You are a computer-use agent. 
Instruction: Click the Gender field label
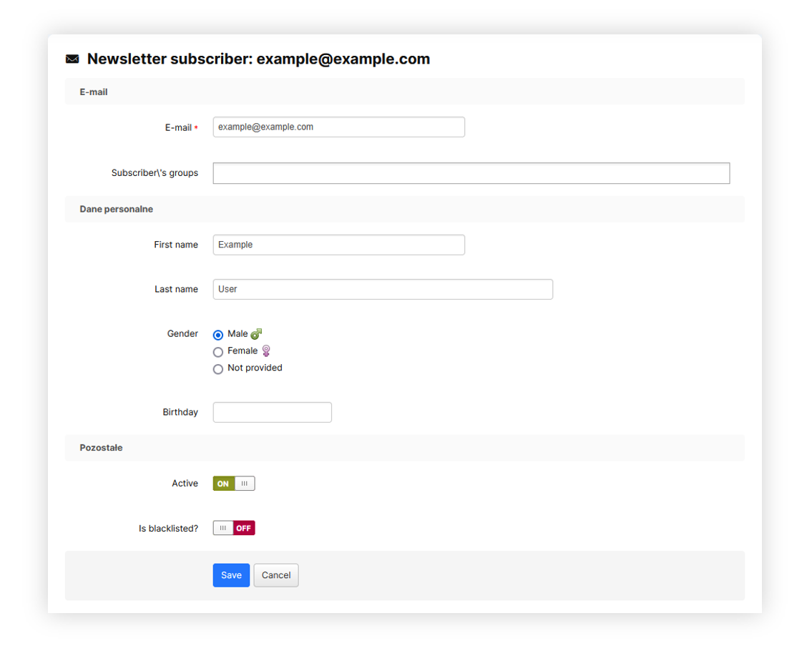tap(182, 334)
